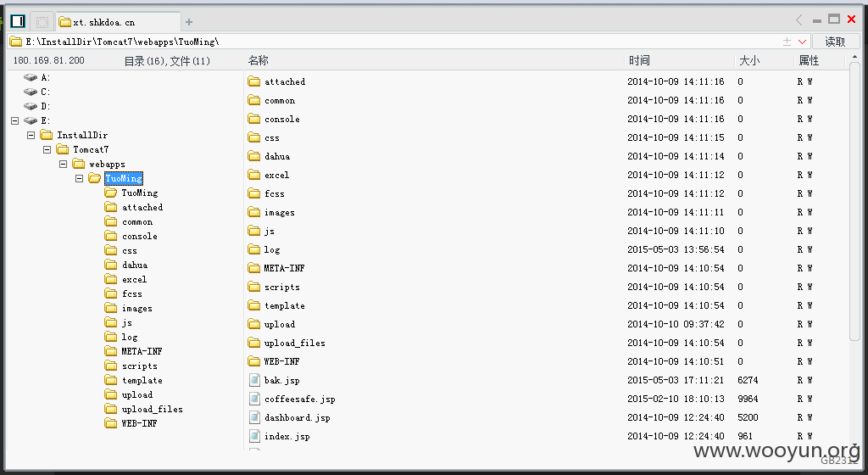Maximize the window using title bar button

pos(834,20)
